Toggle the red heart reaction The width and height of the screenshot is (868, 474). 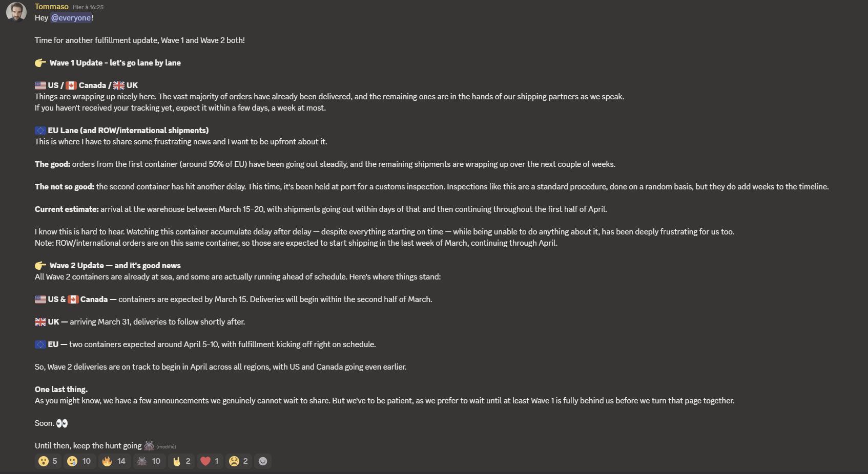click(x=210, y=461)
